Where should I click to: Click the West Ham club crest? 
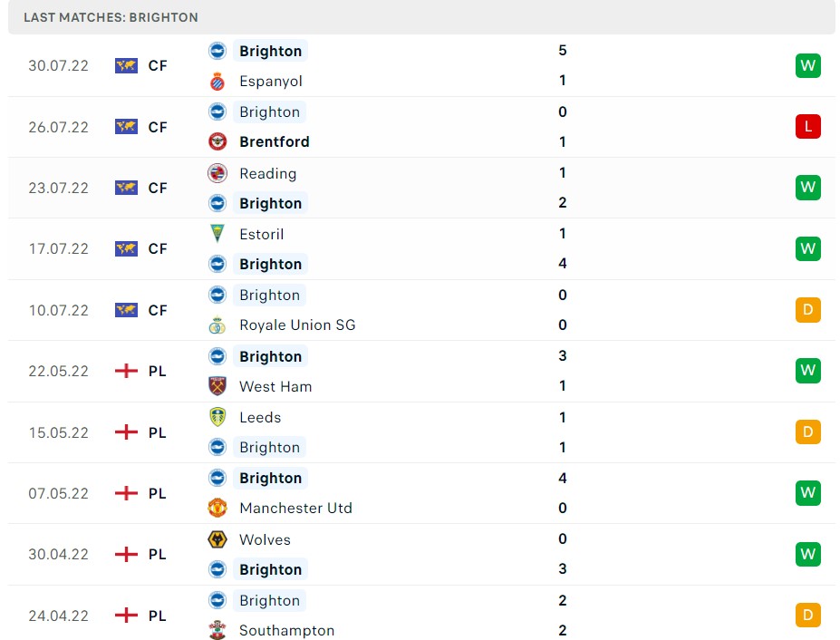click(x=217, y=386)
